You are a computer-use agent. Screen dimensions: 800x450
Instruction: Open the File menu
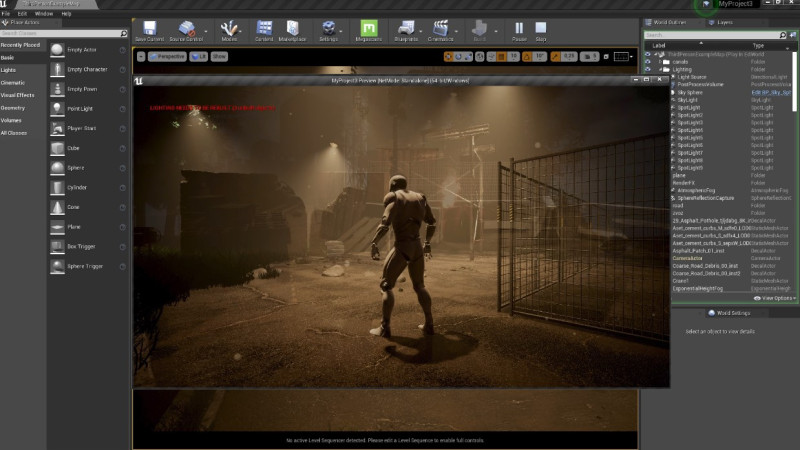click(6, 14)
